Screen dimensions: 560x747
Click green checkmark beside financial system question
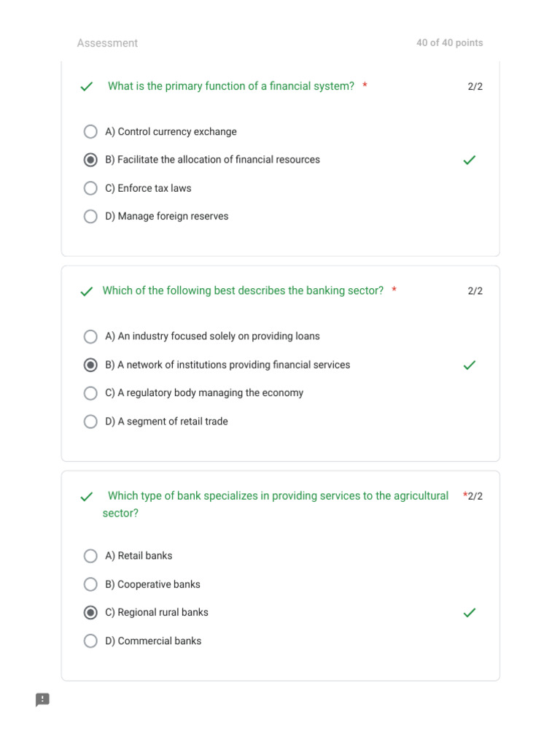coord(87,87)
